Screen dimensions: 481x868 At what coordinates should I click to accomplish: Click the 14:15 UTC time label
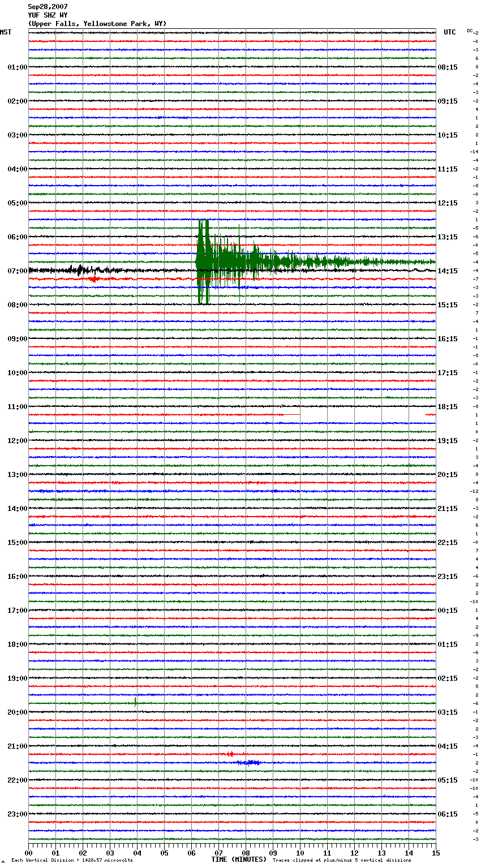(x=448, y=271)
